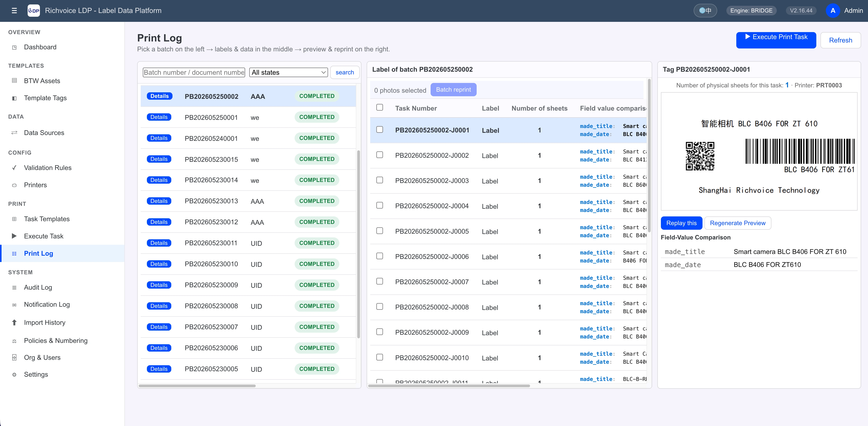The height and width of the screenshot is (426, 868).
Task: Open the All states dropdown
Action: [x=288, y=73]
